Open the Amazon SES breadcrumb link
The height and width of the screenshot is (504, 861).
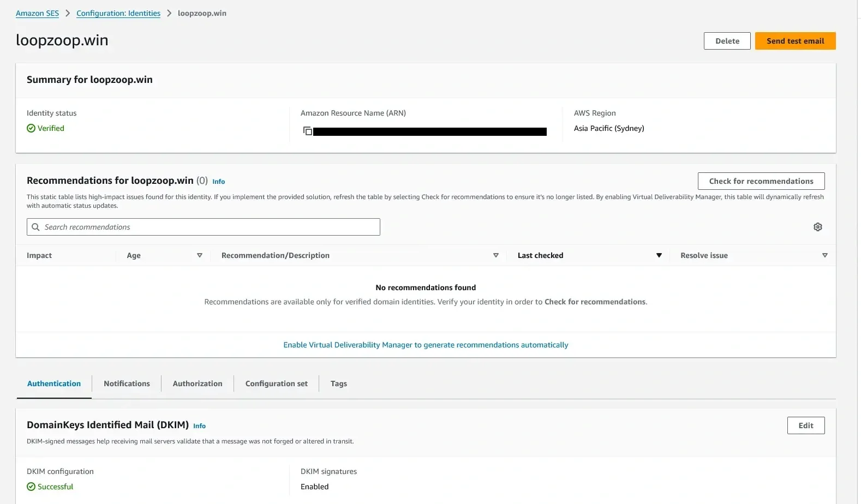click(x=37, y=13)
